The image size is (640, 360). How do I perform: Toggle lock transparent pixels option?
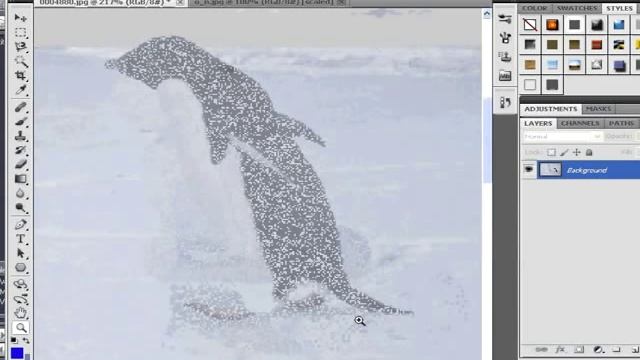pyautogui.click(x=551, y=153)
